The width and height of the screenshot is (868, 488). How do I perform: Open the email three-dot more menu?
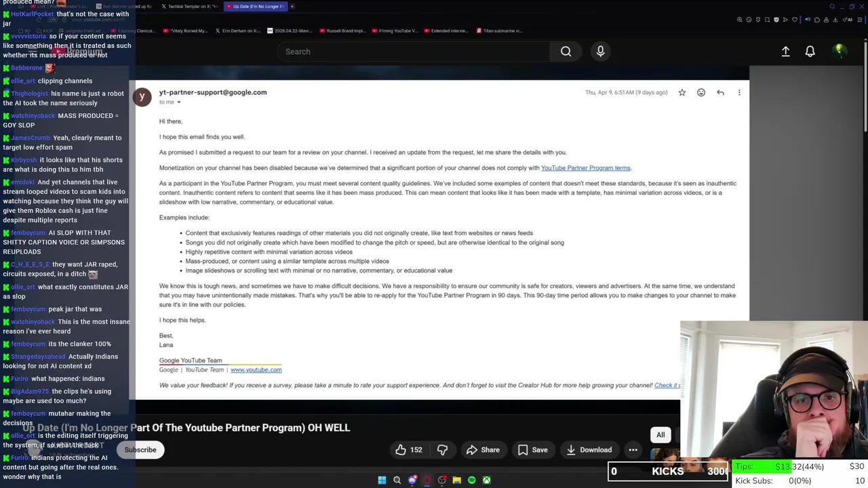coord(739,92)
